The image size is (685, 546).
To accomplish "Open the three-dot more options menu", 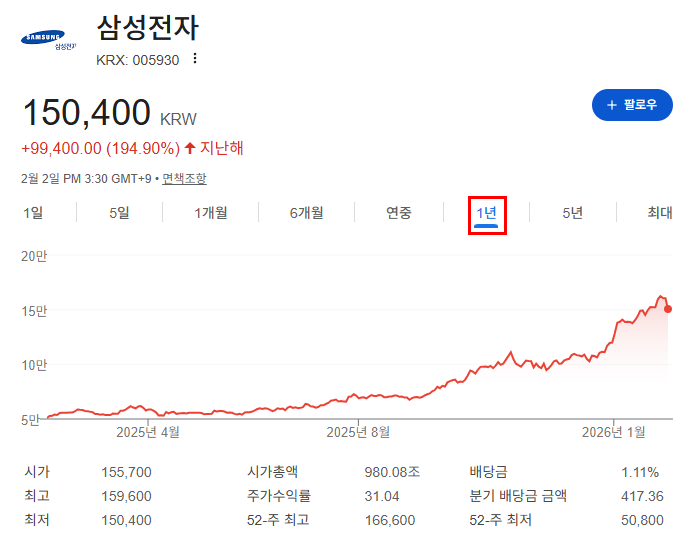I will tap(195, 59).
